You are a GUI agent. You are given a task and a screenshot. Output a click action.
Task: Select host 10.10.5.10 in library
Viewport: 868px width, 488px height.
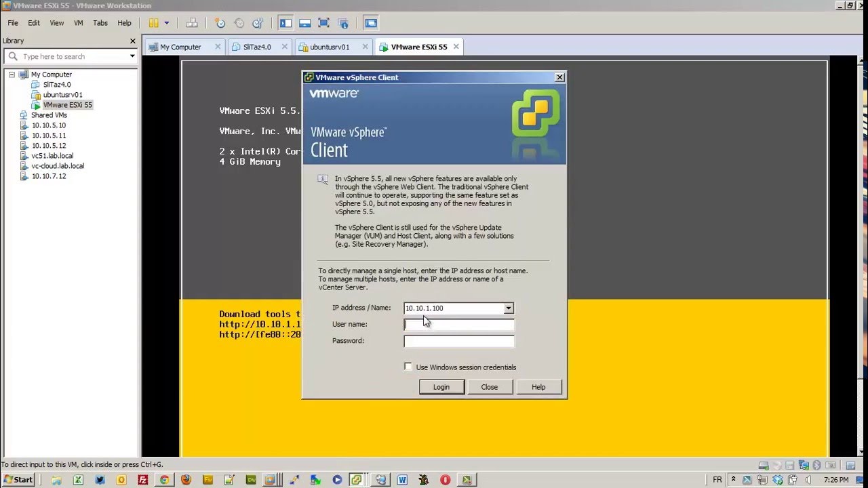tap(49, 125)
